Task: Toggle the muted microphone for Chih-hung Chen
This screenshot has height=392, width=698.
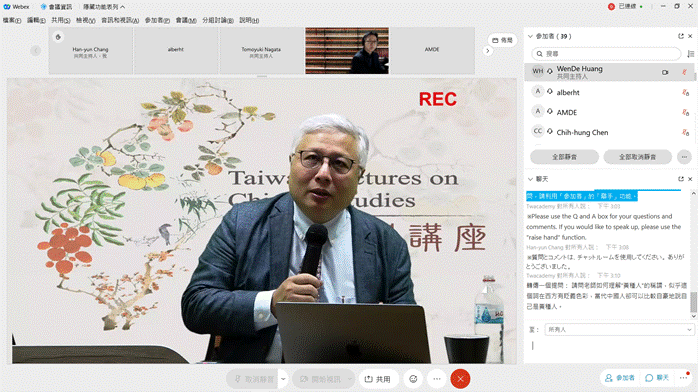Action: [686, 133]
